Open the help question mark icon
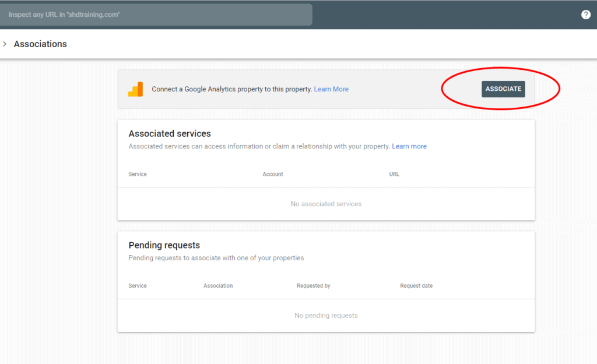 coord(586,15)
